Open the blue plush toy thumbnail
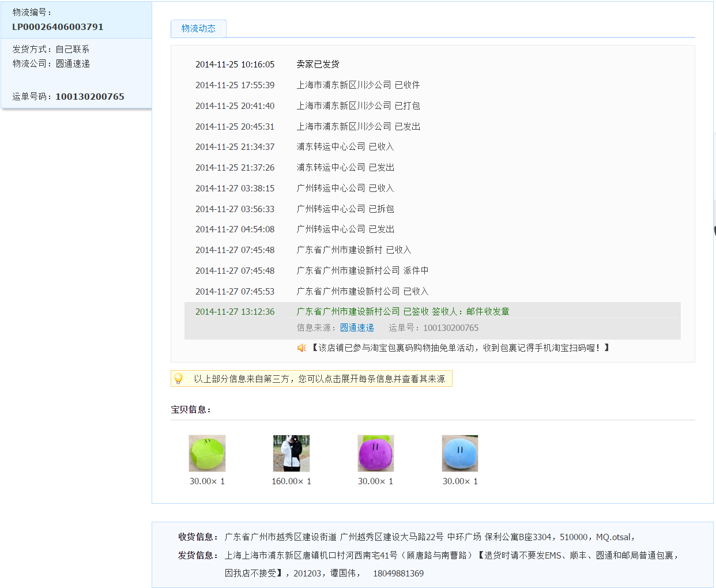The width and height of the screenshot is (716, 588). point(459,453)
